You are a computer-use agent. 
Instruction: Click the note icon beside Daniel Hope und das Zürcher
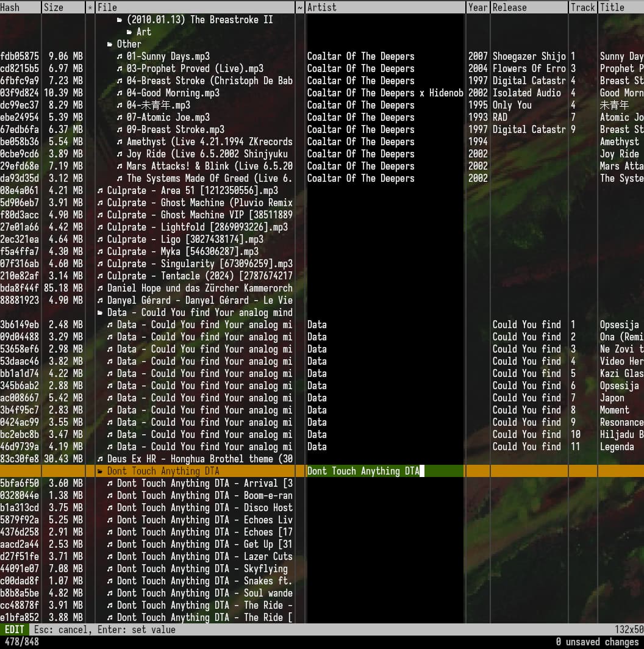[100, 289]
